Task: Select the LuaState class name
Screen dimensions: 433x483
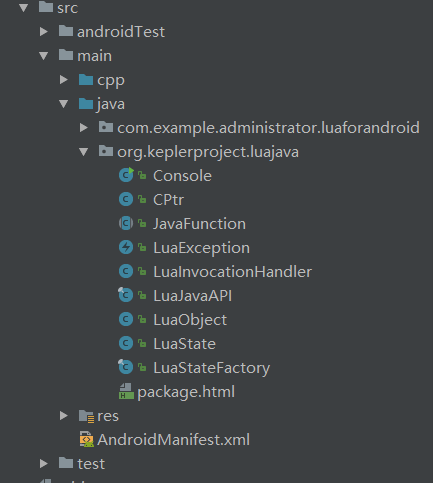Action: [x=184, y=344]
